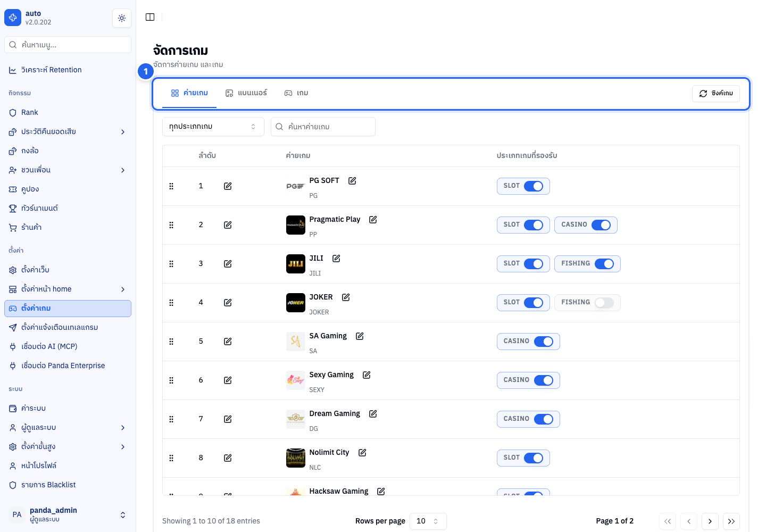The height and width of the screenshot is (532, 766).
Task: Open the rows per page dropdown
Action: (x=428, y=521)
